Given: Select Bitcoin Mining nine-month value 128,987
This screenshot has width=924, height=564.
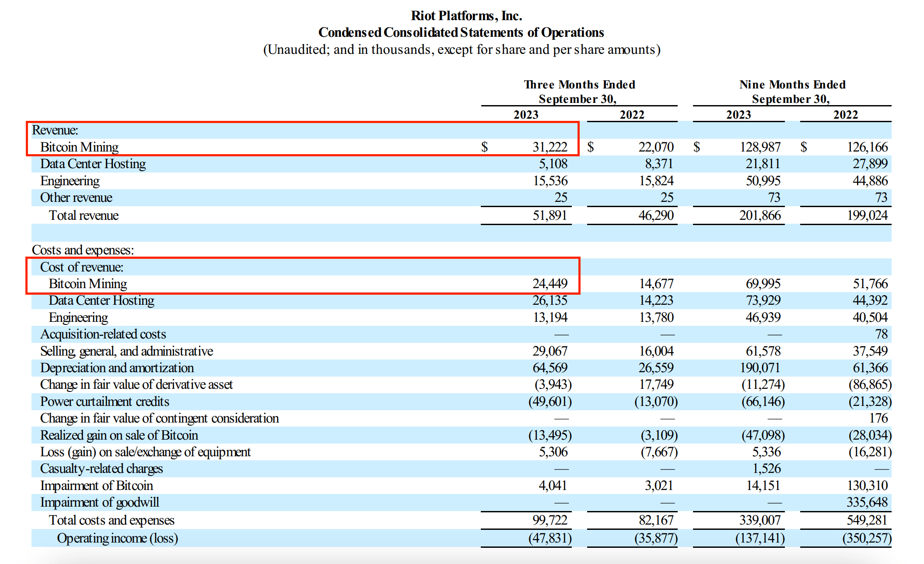Looking at the screenshot, I should [760, 147].
